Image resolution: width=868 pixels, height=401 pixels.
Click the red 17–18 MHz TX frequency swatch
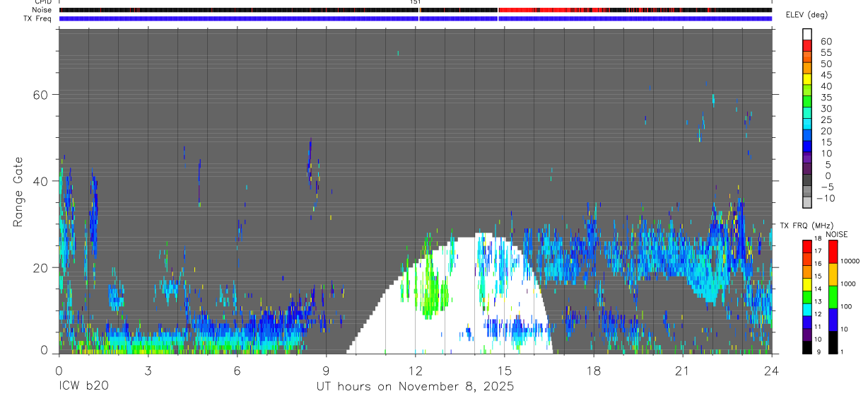tap(807, 246)
